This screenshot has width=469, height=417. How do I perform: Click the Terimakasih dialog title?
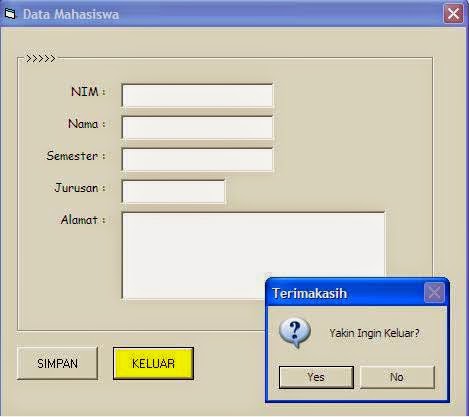point(310,293)
